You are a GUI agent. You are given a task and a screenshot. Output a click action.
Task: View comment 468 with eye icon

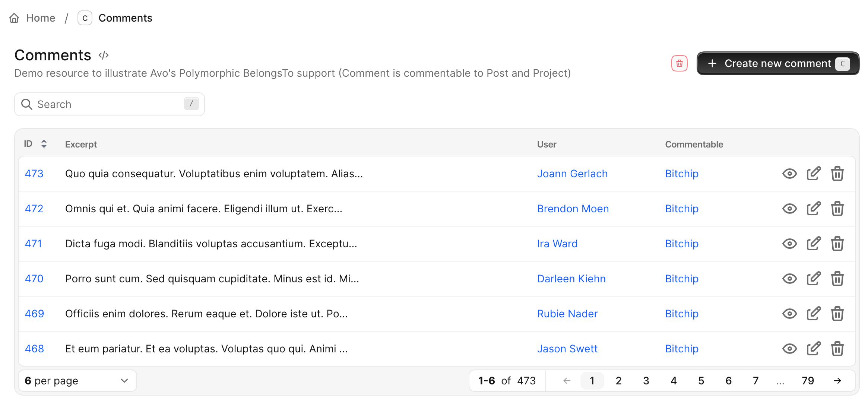click(789, 349)
